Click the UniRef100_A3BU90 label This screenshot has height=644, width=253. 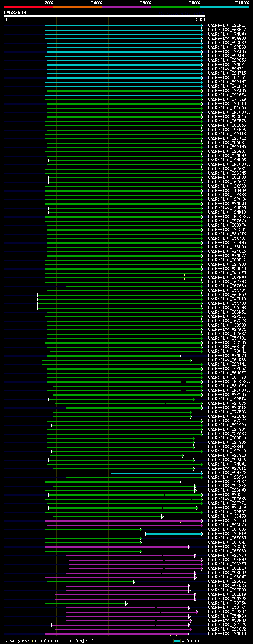227,247
